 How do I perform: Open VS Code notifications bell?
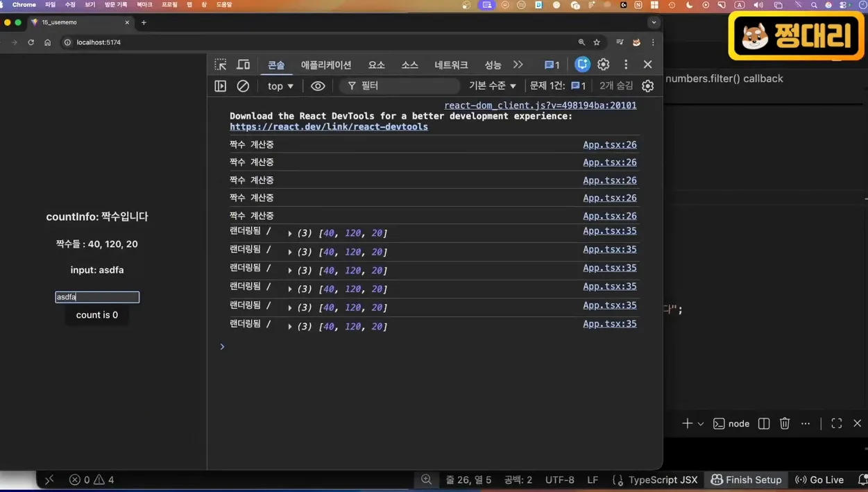point(862,480)
